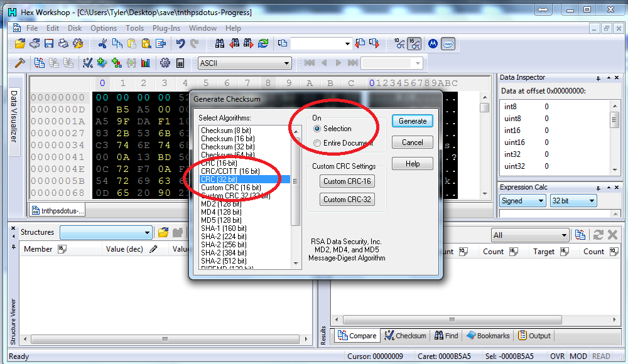Click the Find binoculars icon in toolbar
This screenshot has width=628, height=364.
220,43
